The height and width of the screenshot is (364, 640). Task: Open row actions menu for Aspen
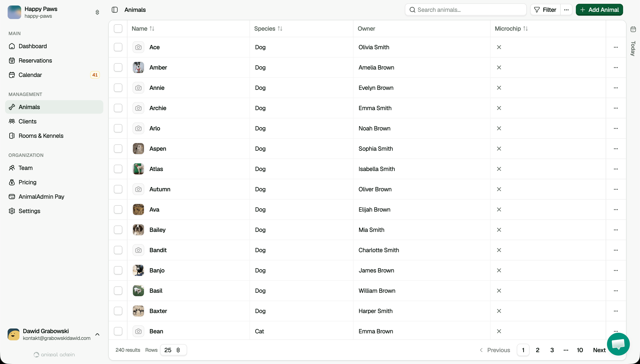(616, 149)
